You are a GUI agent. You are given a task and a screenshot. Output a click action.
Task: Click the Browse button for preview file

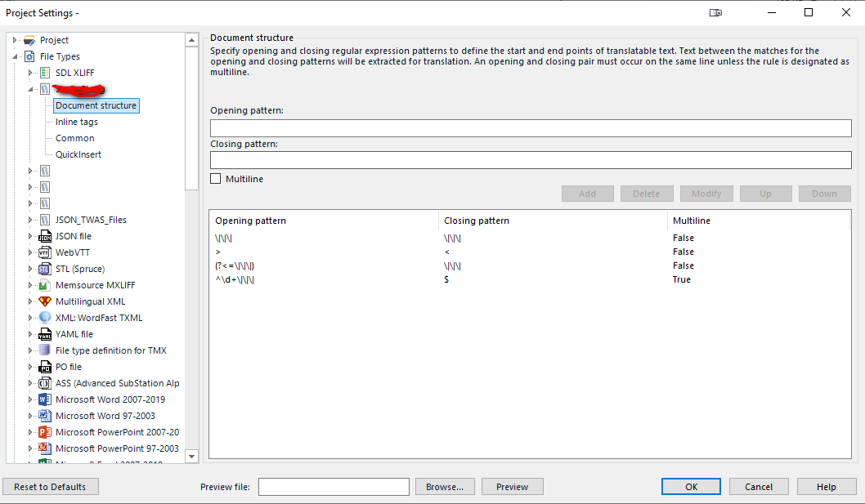(x=445, y=486)
